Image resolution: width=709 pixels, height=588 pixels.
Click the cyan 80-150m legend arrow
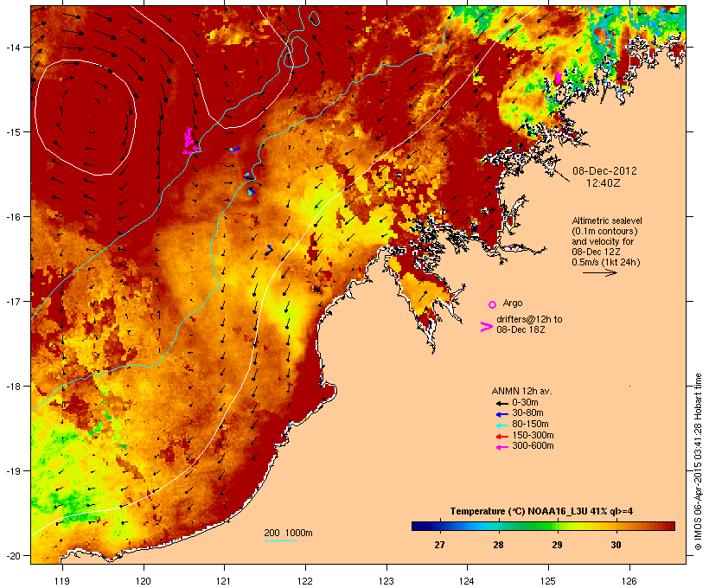[x=501, y=425]
